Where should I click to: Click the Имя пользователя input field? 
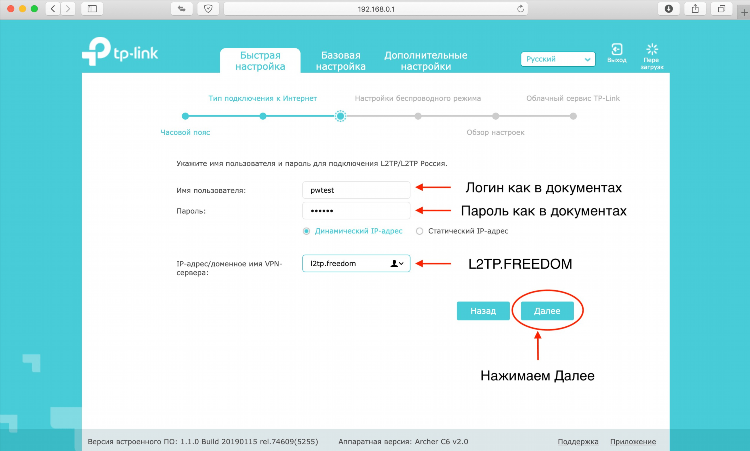coord(356,190)
